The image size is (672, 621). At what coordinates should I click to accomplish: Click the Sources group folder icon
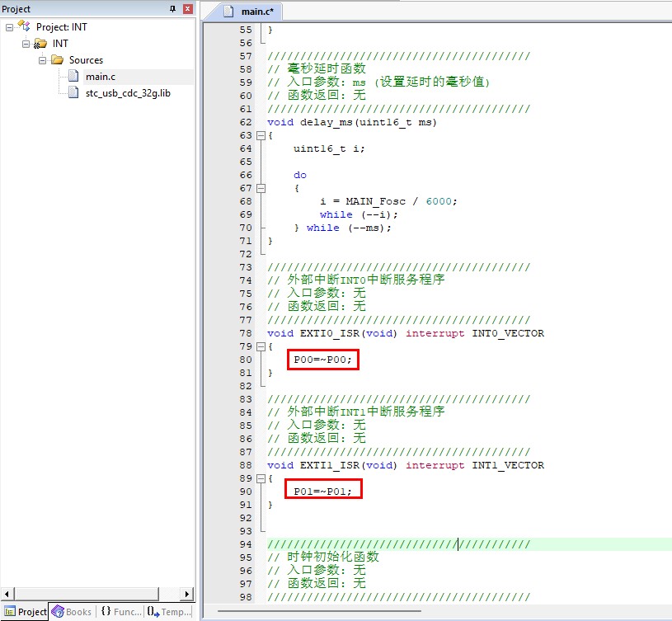pyautogui.click(x=57, y=60)
